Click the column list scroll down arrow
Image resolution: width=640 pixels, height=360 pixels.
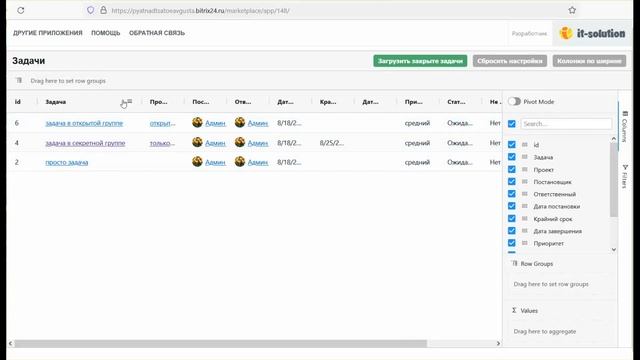click(613, 249)
